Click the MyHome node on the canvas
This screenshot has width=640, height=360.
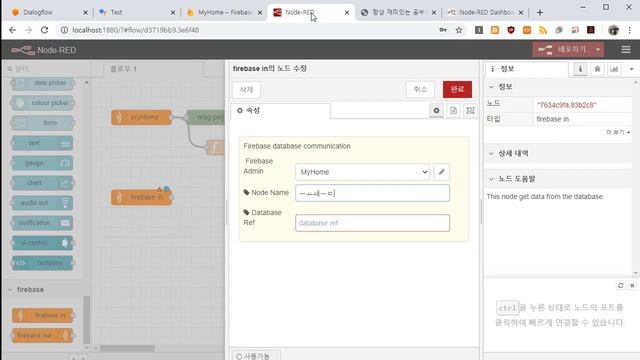[142, 117]
